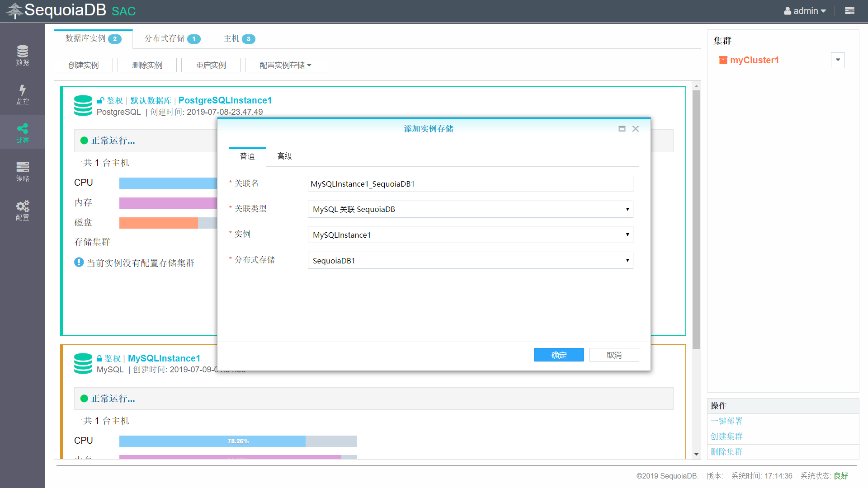Click the myCluster1 cluster name
Screen dimensions: 868x488
[x=755, y=60]
